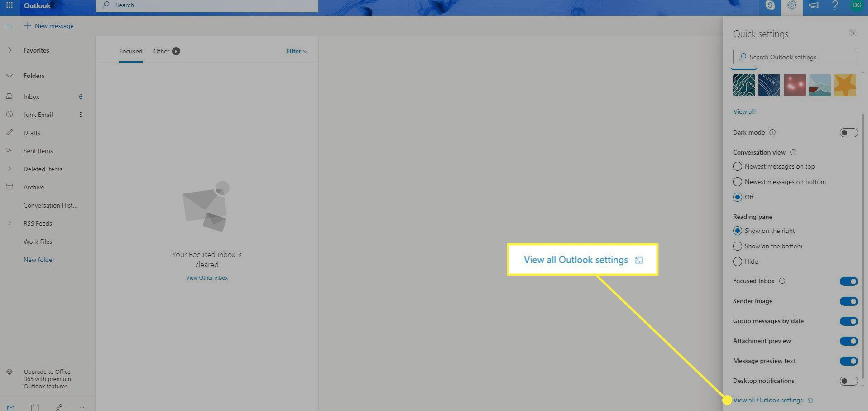The image size is (868, 411).
Task: Click the Settings gear icon
Action: point(791,5)
